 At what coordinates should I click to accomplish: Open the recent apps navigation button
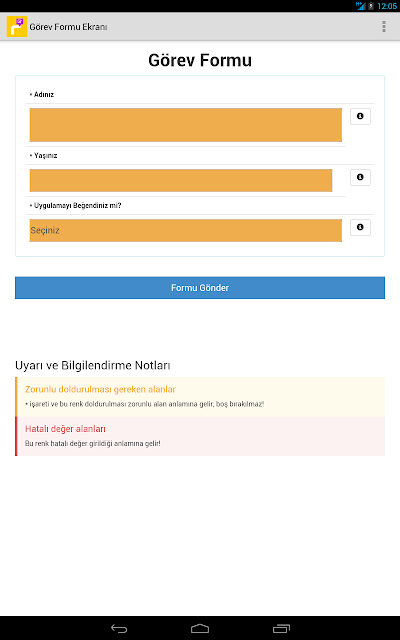[281, 629]
